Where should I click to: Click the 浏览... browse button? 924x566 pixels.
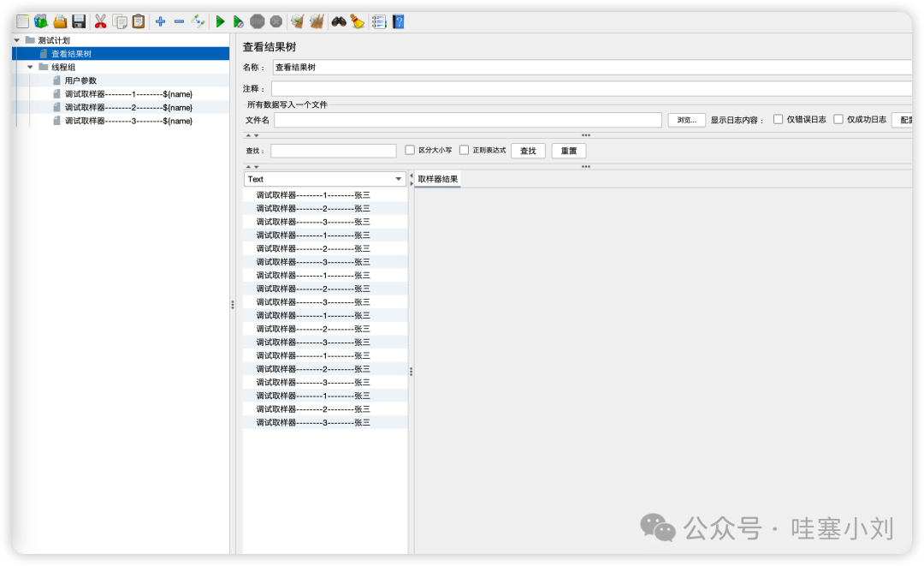click(x=686, y=120)
